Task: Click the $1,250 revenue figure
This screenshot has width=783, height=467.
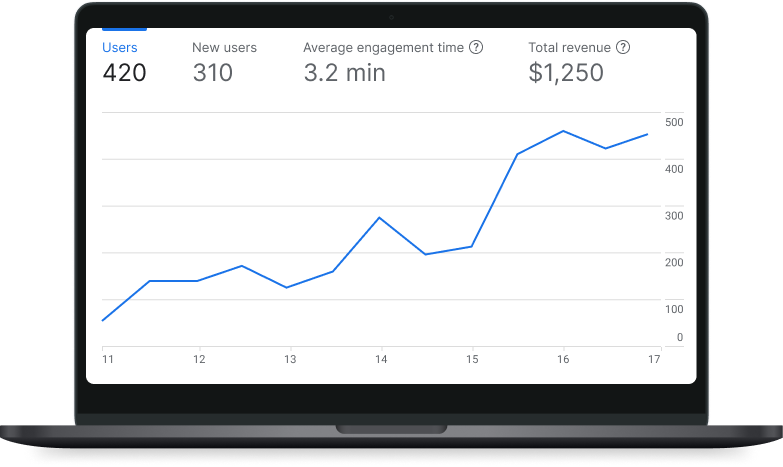Action: 566,73
